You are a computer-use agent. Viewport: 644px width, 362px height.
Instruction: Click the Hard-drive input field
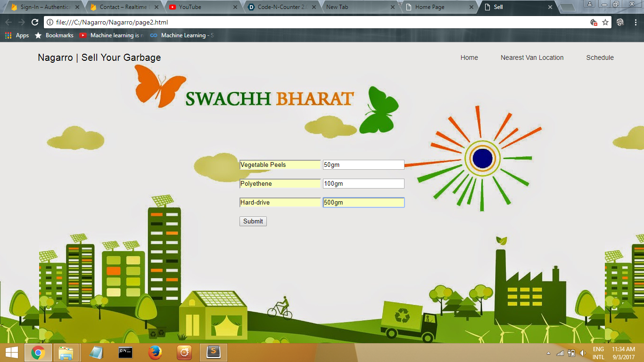click(280, 202)
